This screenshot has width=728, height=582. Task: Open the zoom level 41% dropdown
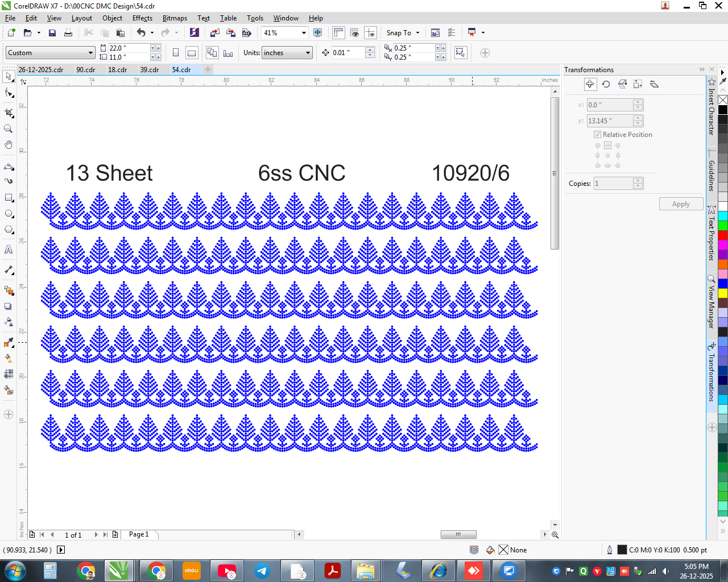[304, 33]
